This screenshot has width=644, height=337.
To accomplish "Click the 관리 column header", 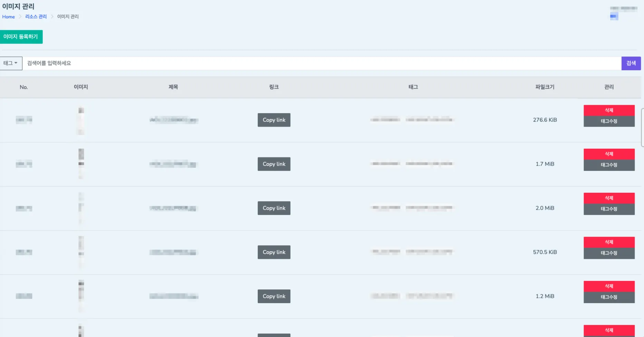I will [609, 87].
